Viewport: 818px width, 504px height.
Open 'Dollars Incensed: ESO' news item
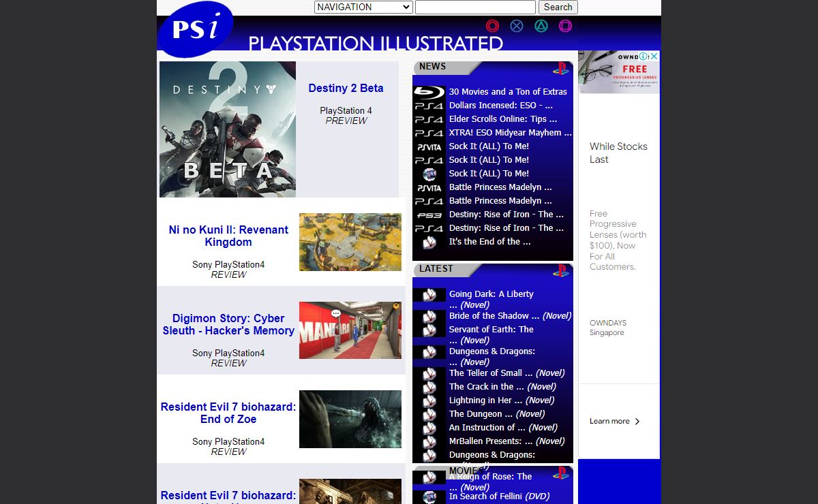pyautogui.click(x=501, y=106)
